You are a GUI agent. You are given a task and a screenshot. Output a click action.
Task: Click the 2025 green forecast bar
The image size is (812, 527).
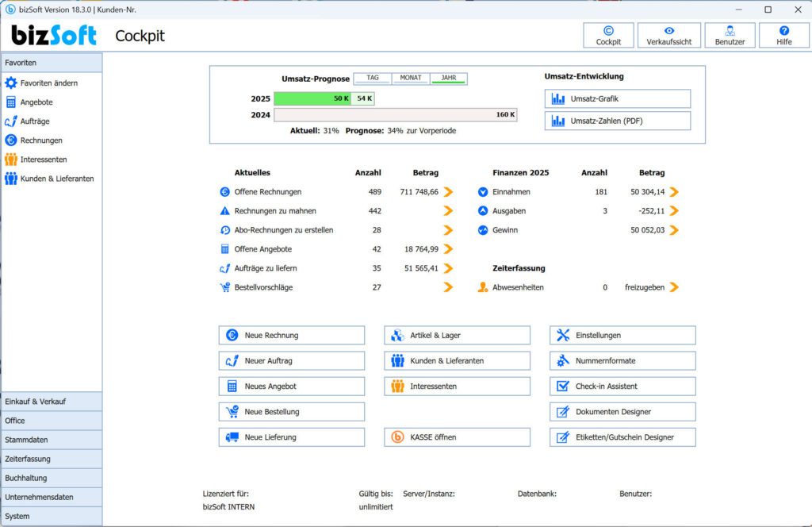pyautogui.click(x=312, y=98)
